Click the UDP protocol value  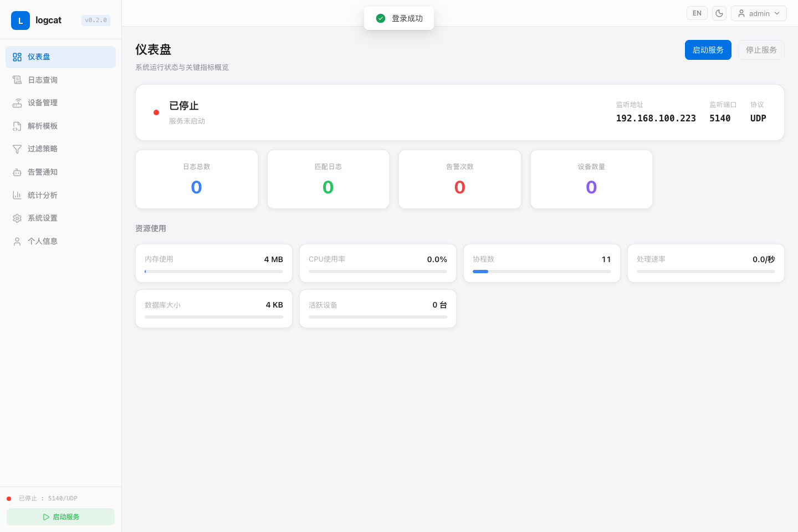tap(758, 119)
